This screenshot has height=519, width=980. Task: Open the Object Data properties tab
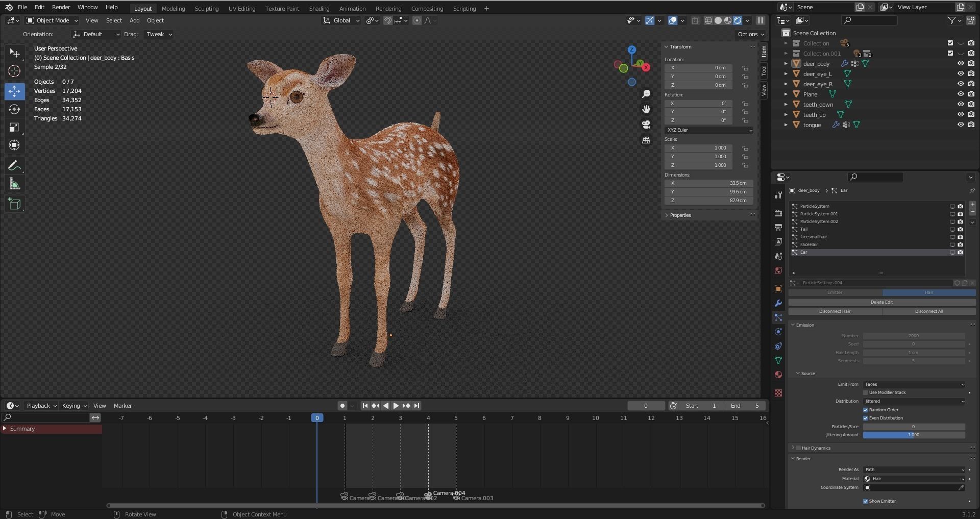click(x=778, y=360)
